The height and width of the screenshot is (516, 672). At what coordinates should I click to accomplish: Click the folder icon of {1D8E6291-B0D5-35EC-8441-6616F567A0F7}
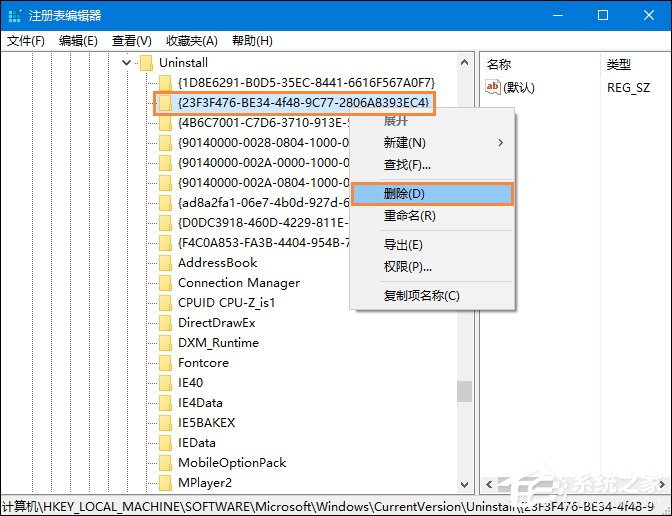[165, 82]
